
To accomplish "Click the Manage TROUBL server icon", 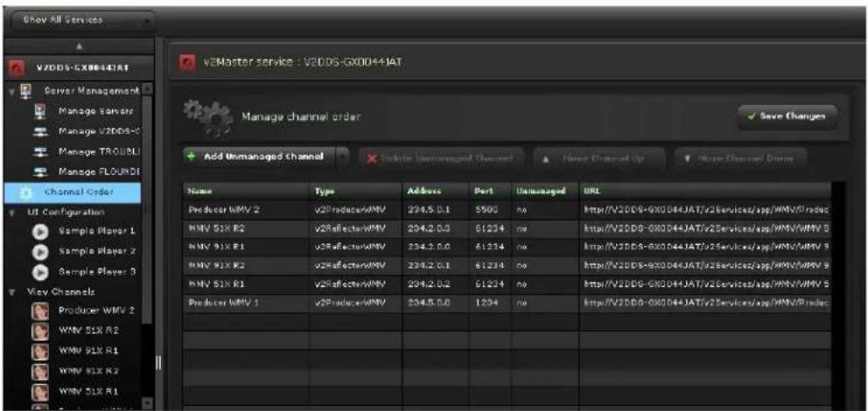I will click(x=38, y=151).
